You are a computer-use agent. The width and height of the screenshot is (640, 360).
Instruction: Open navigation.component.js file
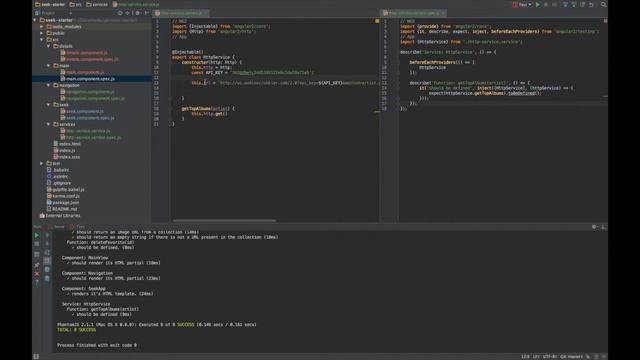pyautogui.click(x=90, y=92)
